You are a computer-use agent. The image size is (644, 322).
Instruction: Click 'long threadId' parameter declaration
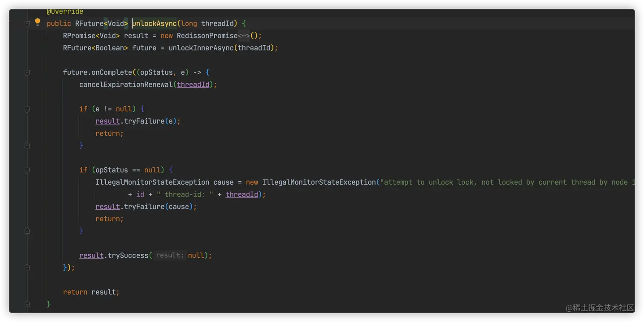[x=207, y=23]
